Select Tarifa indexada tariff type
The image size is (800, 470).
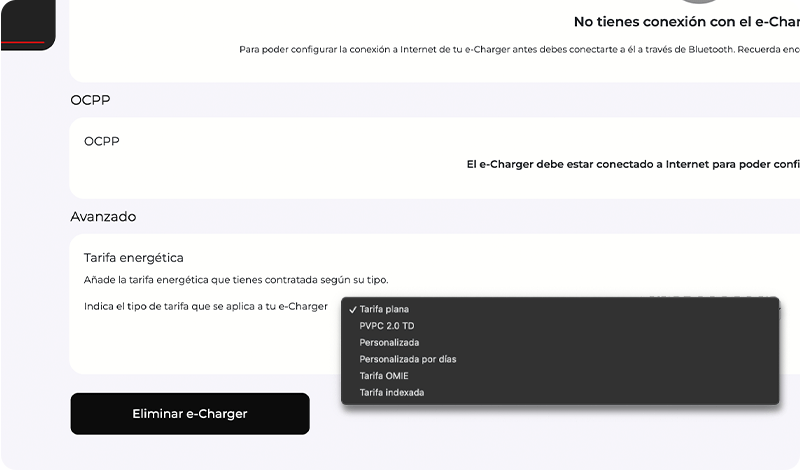pos(392,392)
